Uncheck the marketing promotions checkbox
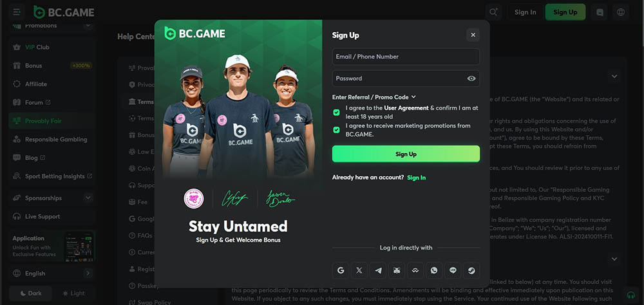The height and width of the screenshot is (305, 644). [x=336, y=130]
